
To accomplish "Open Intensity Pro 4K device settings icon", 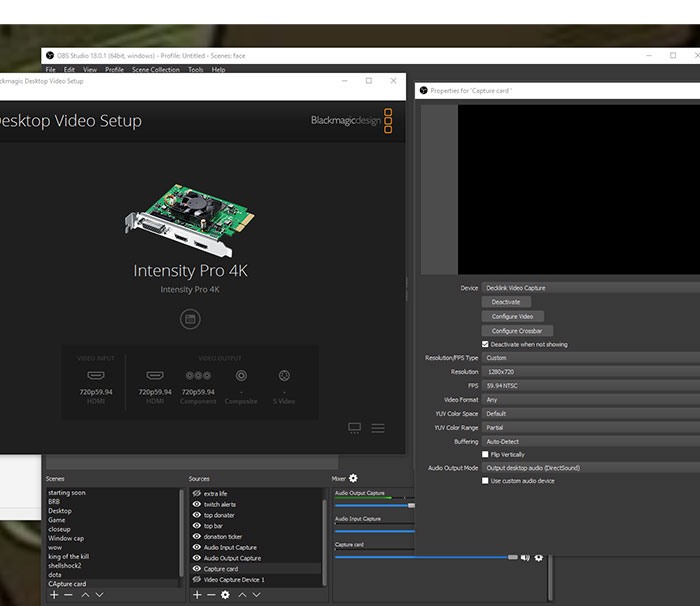I will pos(190,319).
